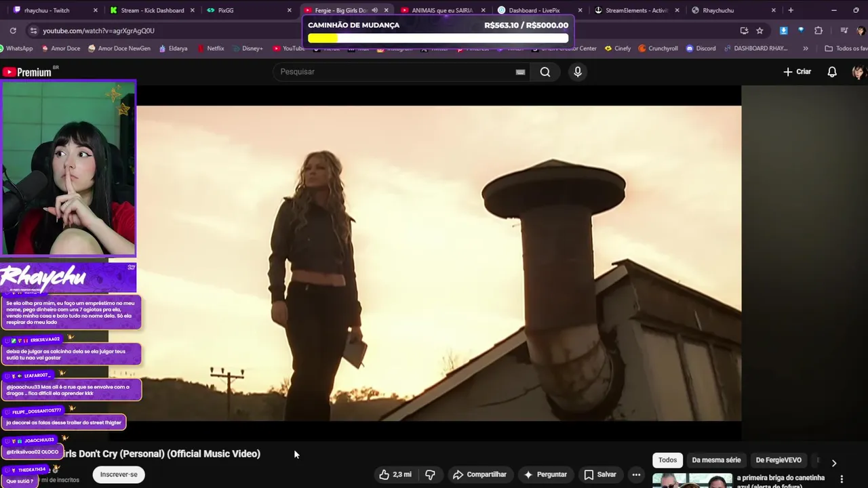
Task: Click the Criar button
Action: (x=797, y=72)
